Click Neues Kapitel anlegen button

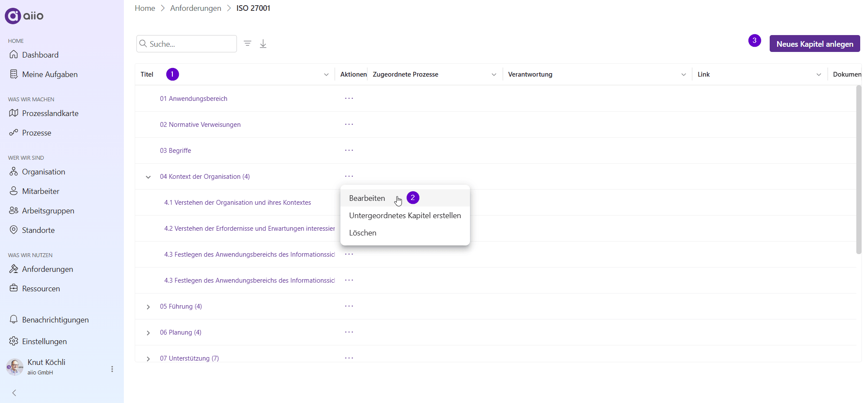pyautogui.click(x=814, y=44)
